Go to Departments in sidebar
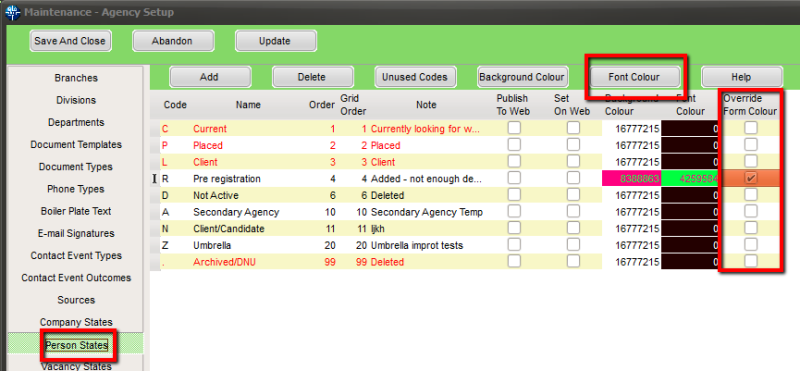800x371 pixels. pos(76,122)
